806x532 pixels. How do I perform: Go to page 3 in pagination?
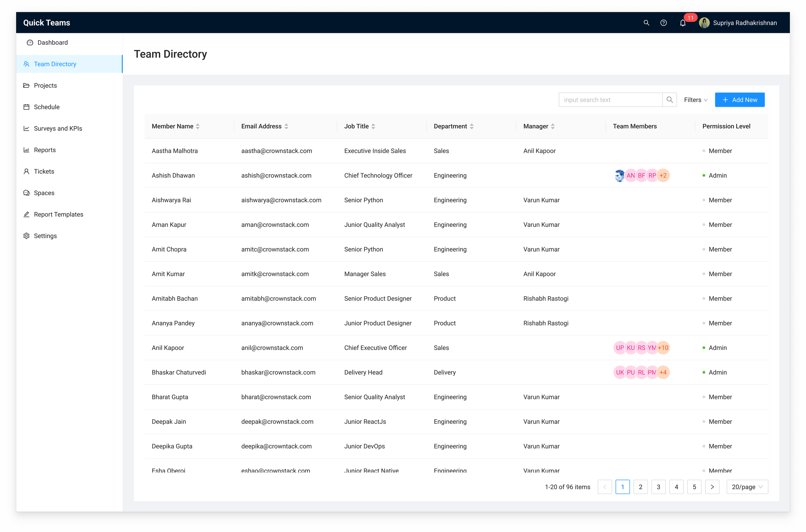click(658, 487)
